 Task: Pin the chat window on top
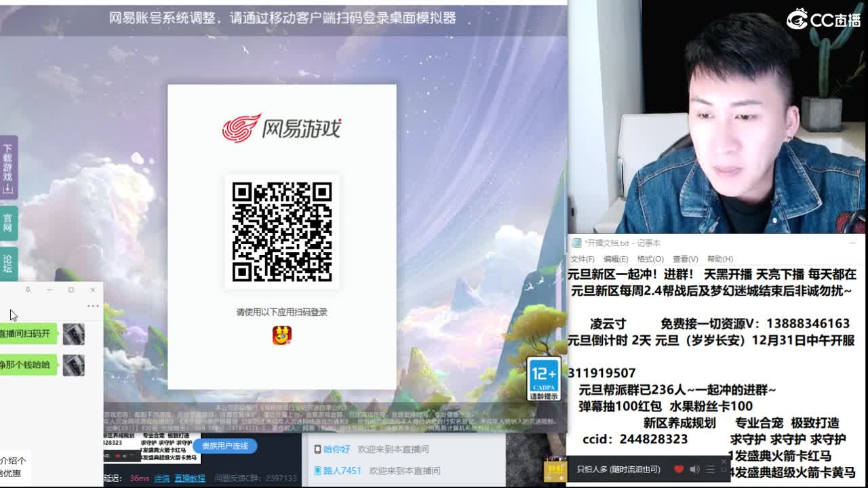point(28,289)
